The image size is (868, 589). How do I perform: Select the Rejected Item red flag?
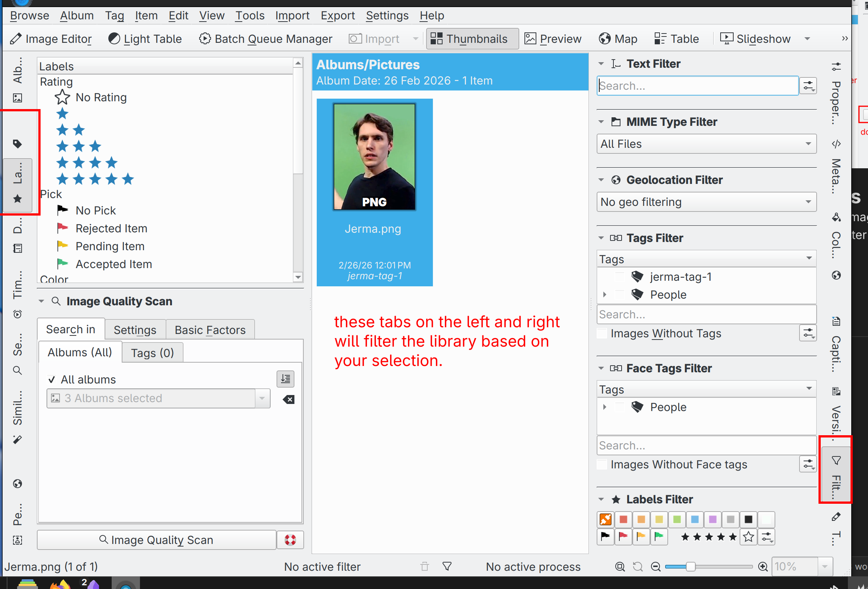tap(62, 228)
